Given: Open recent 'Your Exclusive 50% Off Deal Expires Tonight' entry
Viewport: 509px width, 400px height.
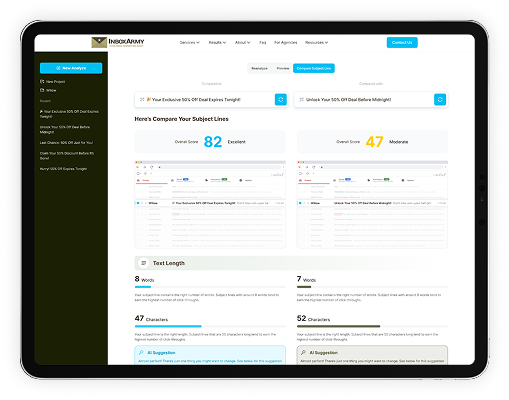Looking at the screenshot, I should (x=69, y=114).
